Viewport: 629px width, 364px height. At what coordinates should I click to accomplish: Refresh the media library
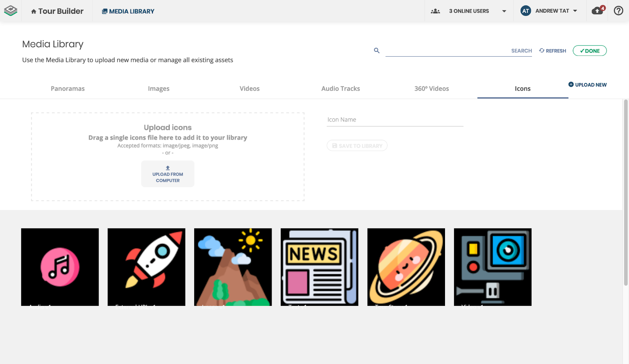552,51
